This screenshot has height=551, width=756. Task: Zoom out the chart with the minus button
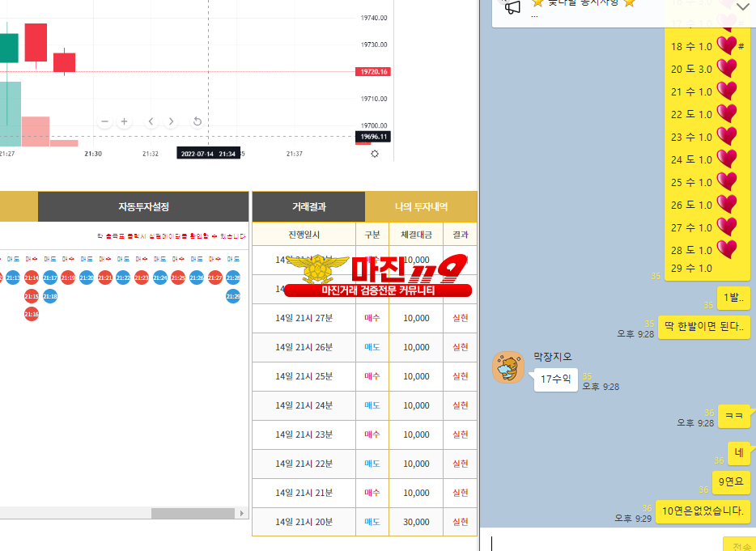point(104,121)
